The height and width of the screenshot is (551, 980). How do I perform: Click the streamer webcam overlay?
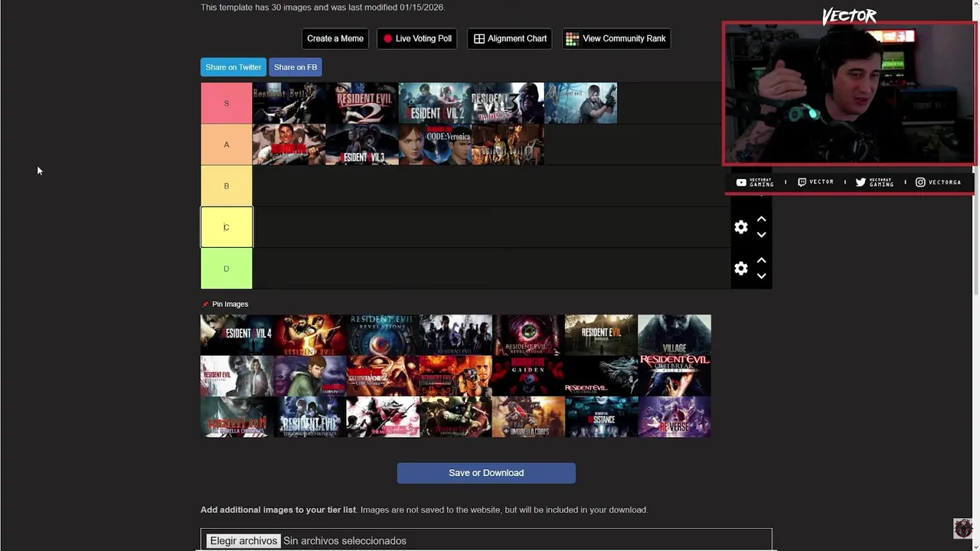849,93
